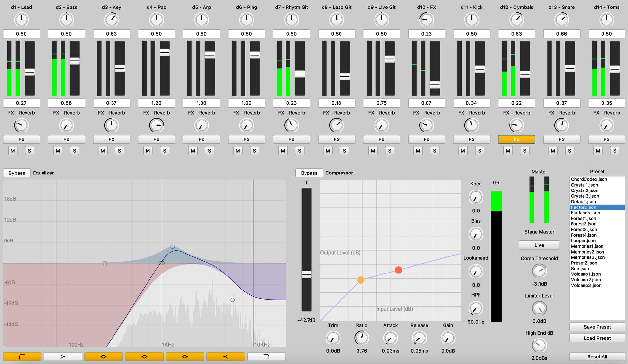Mute the d1 - Lead channel

(13, 151)
